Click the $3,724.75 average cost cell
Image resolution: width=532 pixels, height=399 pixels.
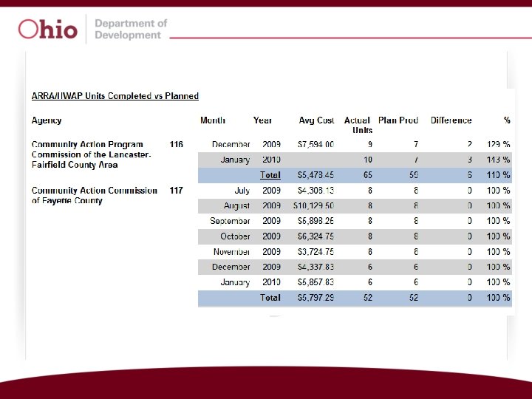316,252
